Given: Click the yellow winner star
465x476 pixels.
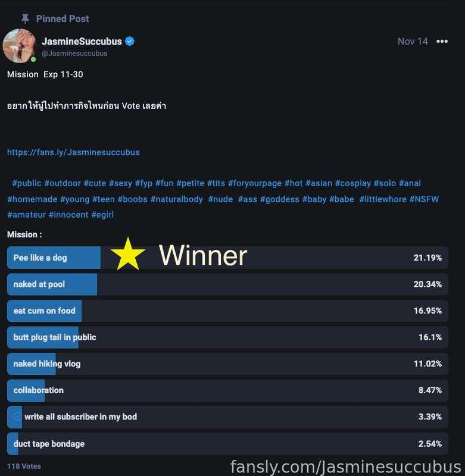Looking at the screenshot, I should (x=128, y=254).
